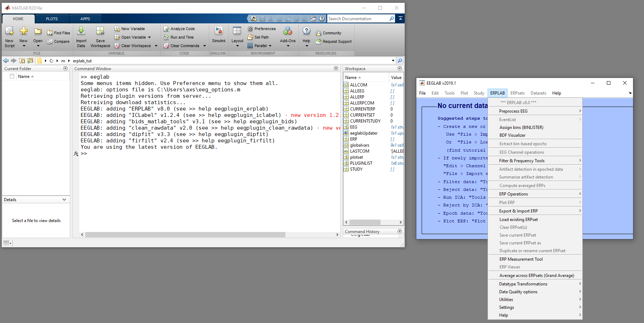Open Export & Import ERP submenu
The width and height of the screenshot is (644, 323).
pos(535,211)
